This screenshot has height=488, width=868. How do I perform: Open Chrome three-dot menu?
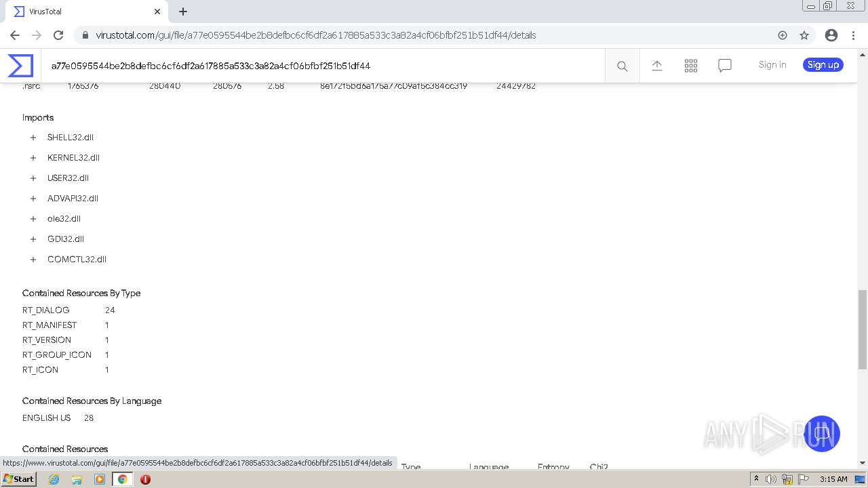[x=853, y=35]
